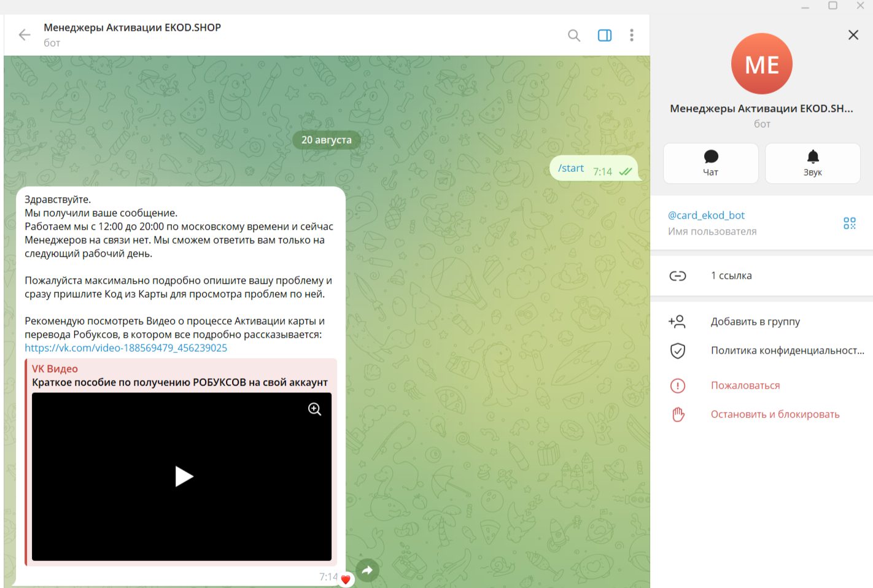Mute notifications with the Звук bell button
This screenshot has height=588, width=873.
[x=813, y=163]
